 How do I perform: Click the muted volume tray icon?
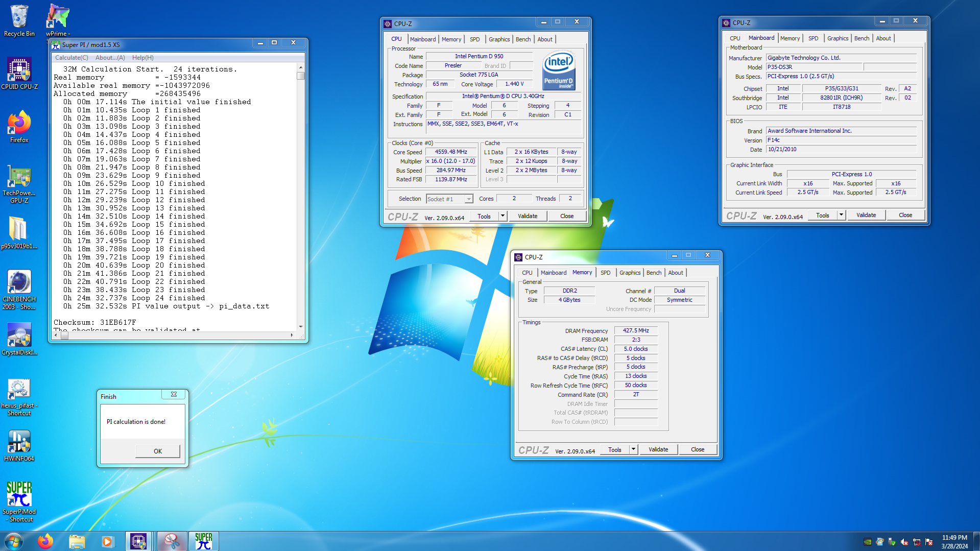[x=904, y=542]
